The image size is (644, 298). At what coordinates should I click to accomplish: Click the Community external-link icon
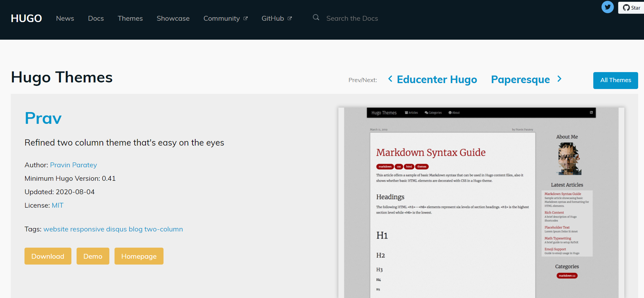click(246, 19)
